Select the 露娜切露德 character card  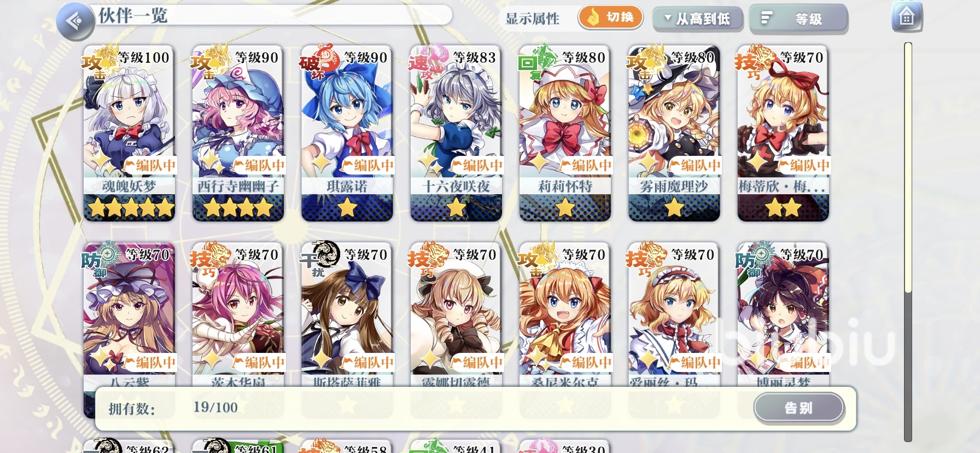click(456, 315)
